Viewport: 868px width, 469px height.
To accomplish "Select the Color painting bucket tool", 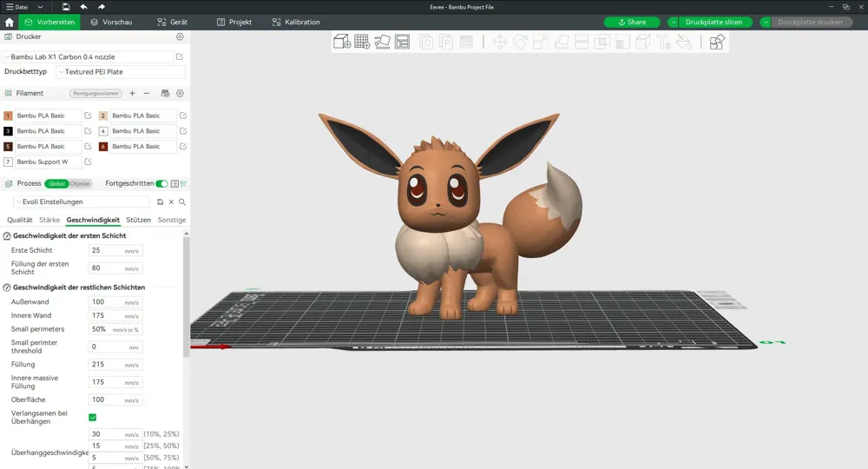I will [684, 42].
